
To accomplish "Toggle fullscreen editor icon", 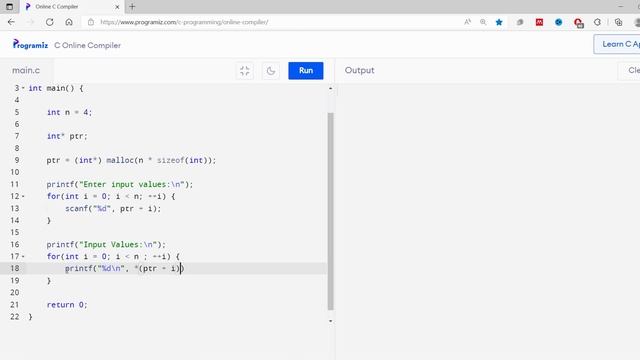I will click(244, 71).
